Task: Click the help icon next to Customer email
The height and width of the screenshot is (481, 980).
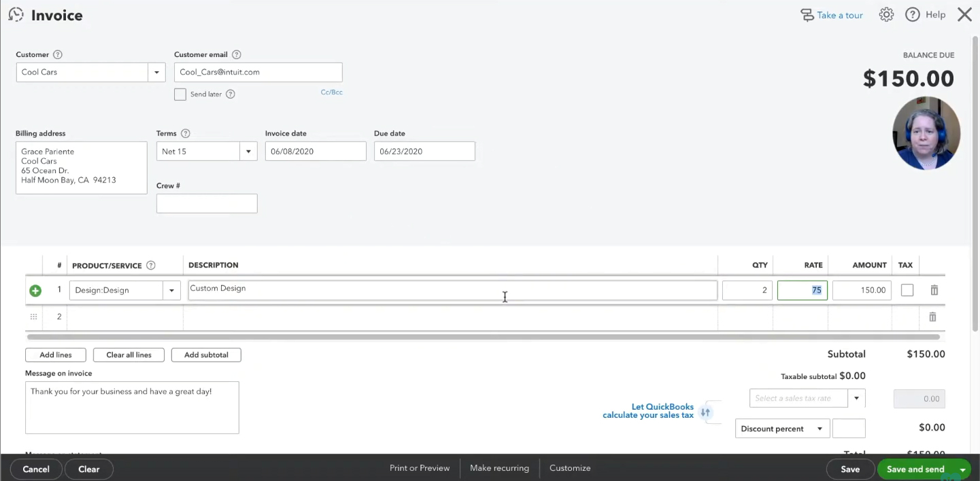Action: (237, 54)
